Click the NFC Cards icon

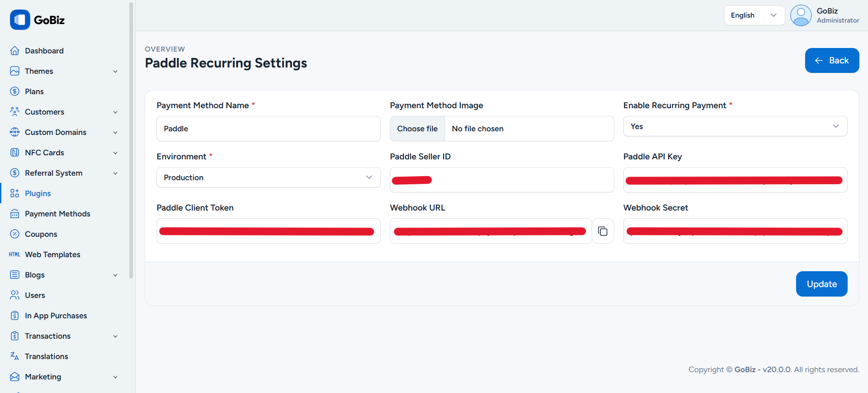point(15,153)
